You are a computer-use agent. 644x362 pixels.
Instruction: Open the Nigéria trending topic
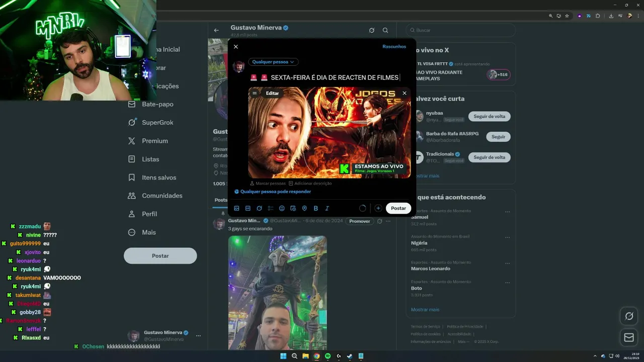419,243
